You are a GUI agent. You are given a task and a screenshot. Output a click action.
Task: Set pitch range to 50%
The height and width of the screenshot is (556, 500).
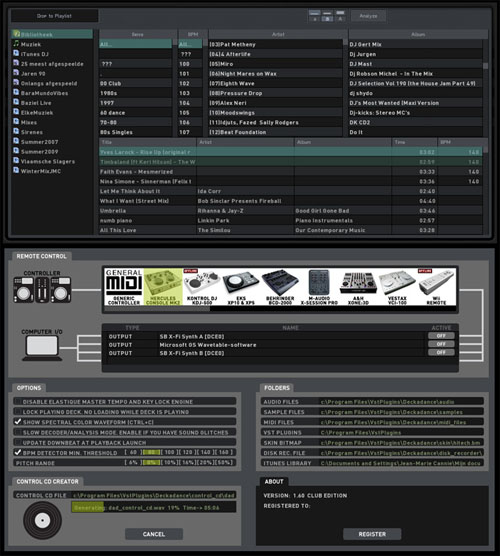(224, 463)
